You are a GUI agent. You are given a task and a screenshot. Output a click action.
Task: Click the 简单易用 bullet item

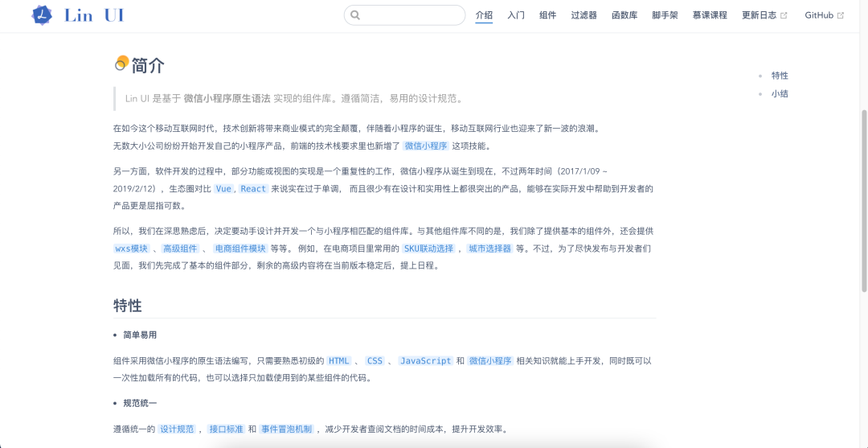click(x=140, y=335)
